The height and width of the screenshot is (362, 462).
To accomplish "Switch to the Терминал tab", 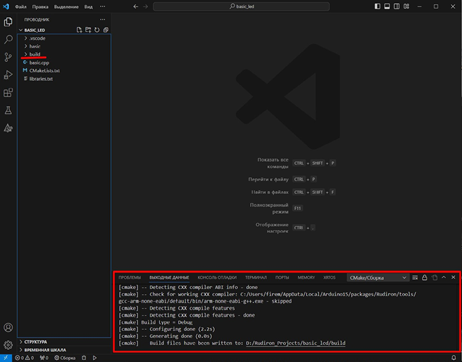I will (x=256, y=277).
